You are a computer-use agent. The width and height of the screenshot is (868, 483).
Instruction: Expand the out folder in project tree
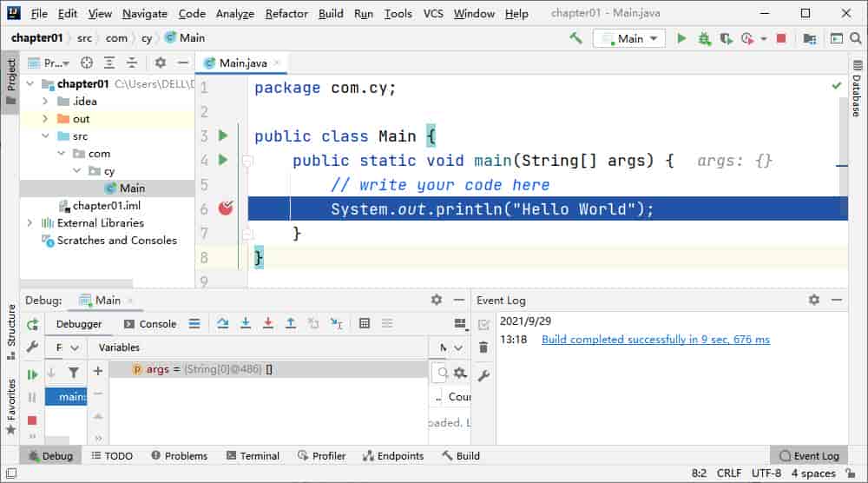click(x=45, y=118)
